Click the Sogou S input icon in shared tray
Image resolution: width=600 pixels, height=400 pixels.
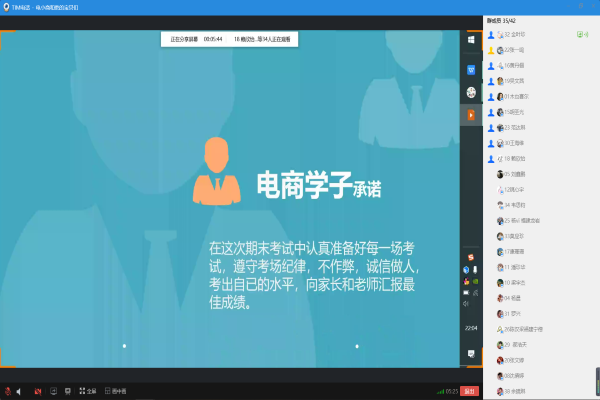click(471, 257)
